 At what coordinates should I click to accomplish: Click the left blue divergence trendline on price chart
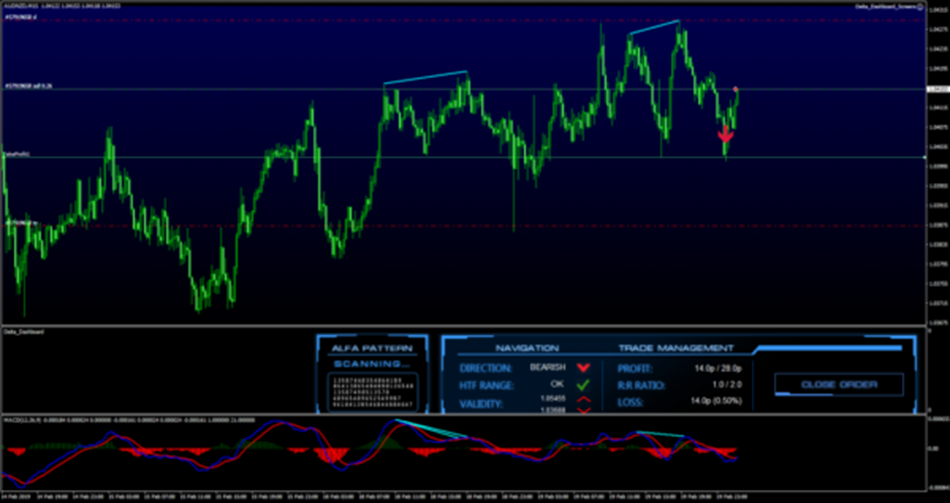click(x=426, y=78)
